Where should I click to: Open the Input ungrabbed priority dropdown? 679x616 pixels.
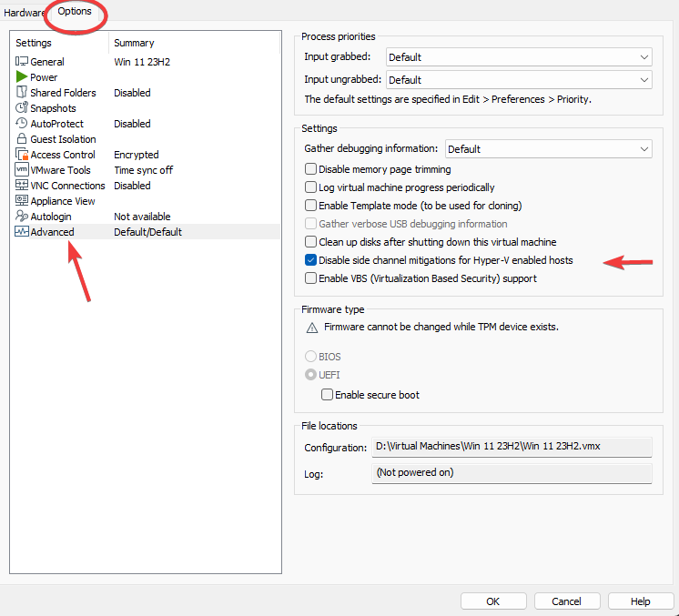pos(519,80)
